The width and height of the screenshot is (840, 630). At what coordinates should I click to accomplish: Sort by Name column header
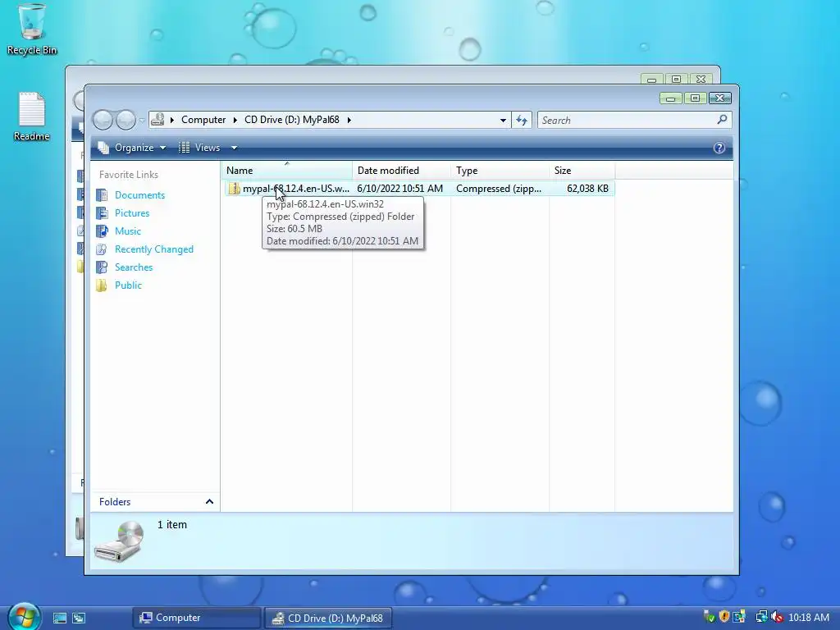pos(286,171)
